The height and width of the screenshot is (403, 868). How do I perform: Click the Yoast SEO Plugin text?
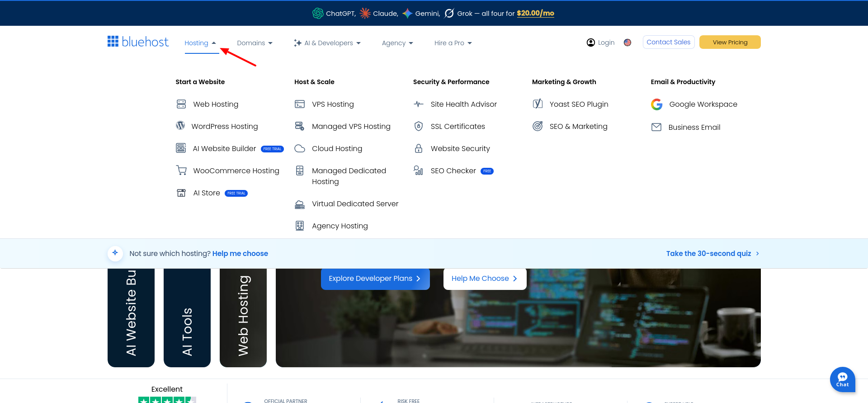coord(579,104)
